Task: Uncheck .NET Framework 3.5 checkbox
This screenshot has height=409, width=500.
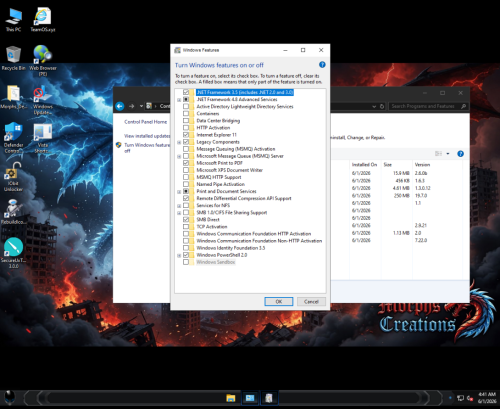Action: pyautogui.click(x=186, y=92)
